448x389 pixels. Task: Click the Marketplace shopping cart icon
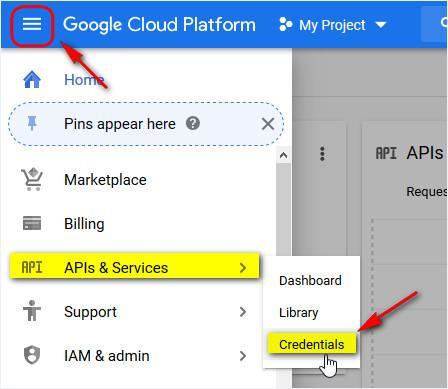coord(32,180)
